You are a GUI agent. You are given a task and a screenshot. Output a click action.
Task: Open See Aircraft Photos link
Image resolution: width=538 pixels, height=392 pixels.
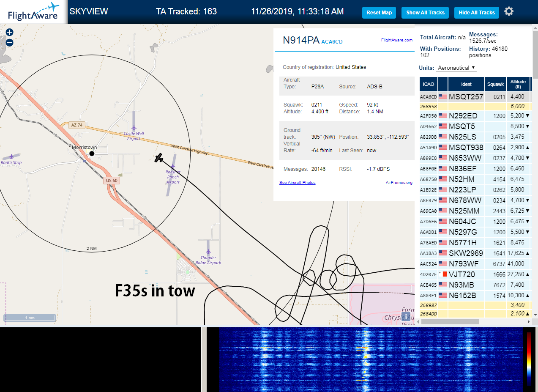click(297, 183)
